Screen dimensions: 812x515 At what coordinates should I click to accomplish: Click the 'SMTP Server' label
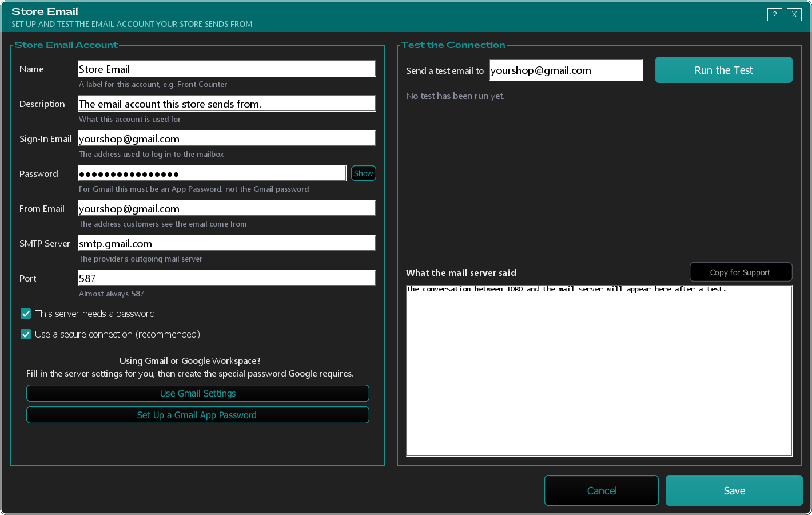pyautogui.click(x=45, y=243)
